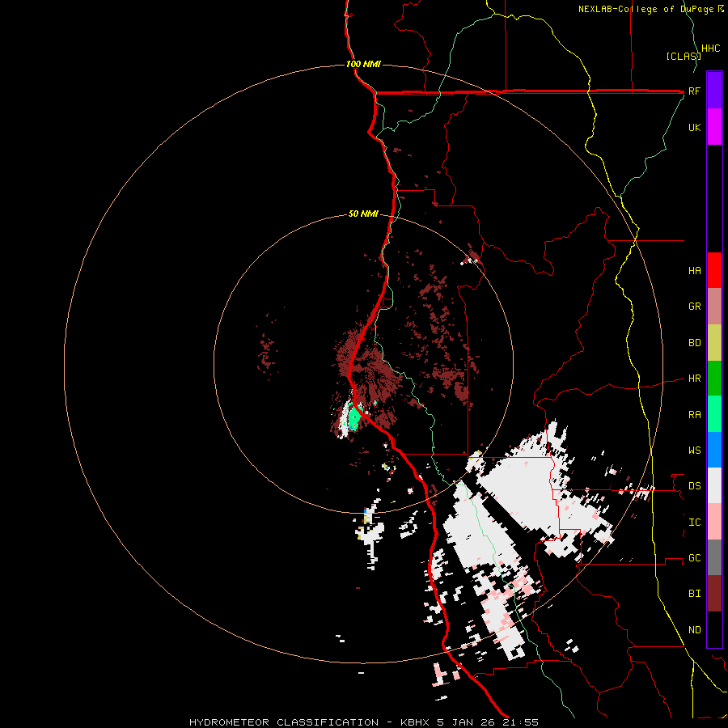This screenshot has width=728, height=728.
Task: Click the RA legend label
Action: pos(695,415)
